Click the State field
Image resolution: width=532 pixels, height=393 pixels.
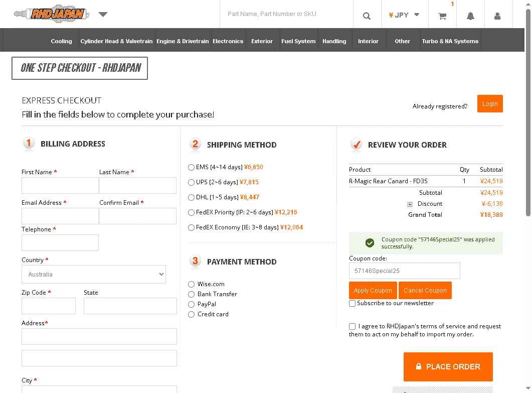click(130, 306)
